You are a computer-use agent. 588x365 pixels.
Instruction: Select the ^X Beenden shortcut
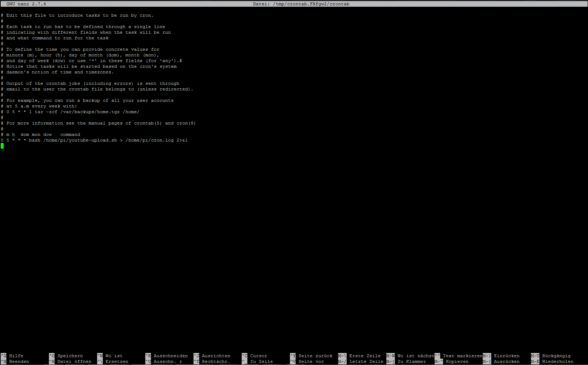tap(15, 361)
